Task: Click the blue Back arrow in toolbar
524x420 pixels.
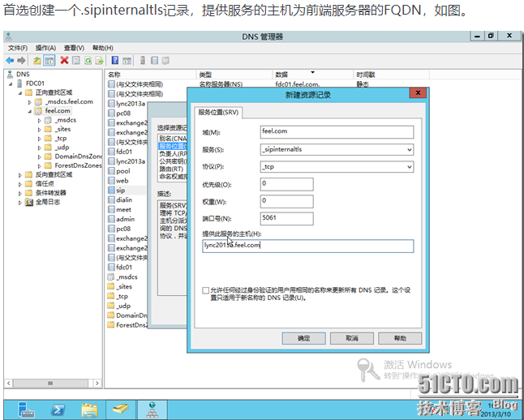Action: click(10, 61)
